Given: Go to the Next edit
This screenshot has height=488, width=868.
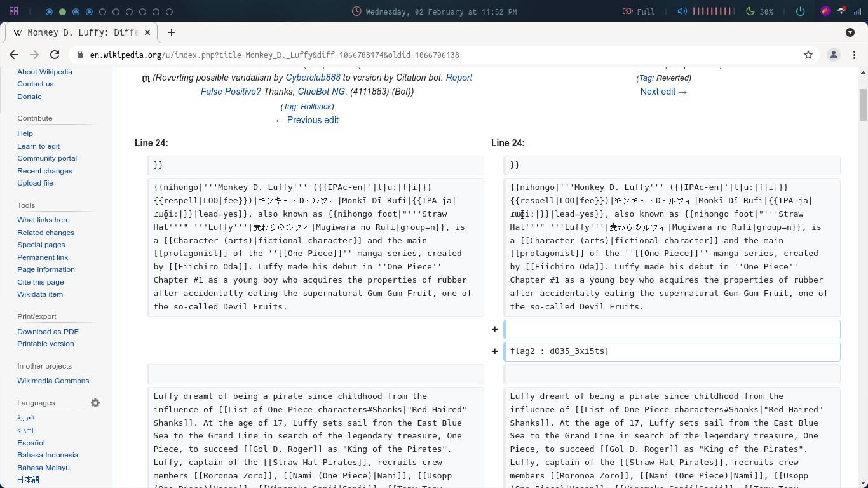Looking at the screenshot, I should point(663,91).
